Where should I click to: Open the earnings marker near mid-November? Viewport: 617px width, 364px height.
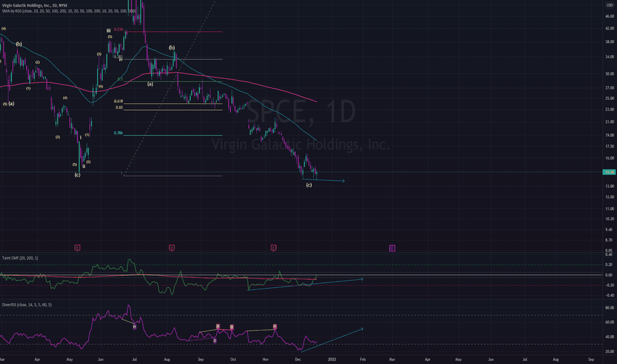click(273, 248)
